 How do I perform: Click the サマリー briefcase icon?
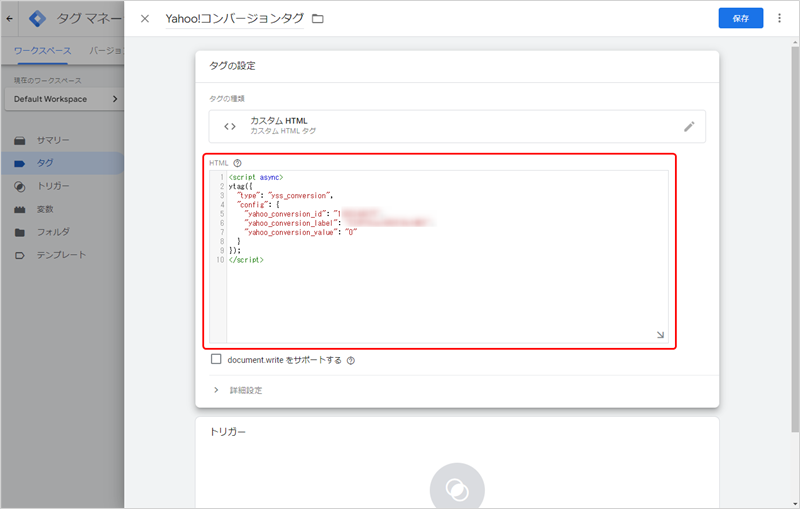[x=19, y=141]
